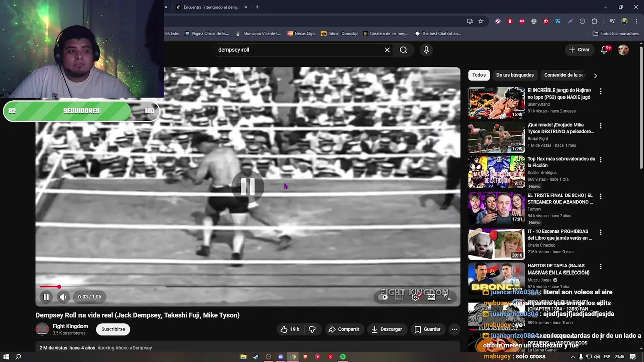This screenshot has width=644, height=362.
Task: Click the page scrollbar on the right edge
Action: click(641, 108)
